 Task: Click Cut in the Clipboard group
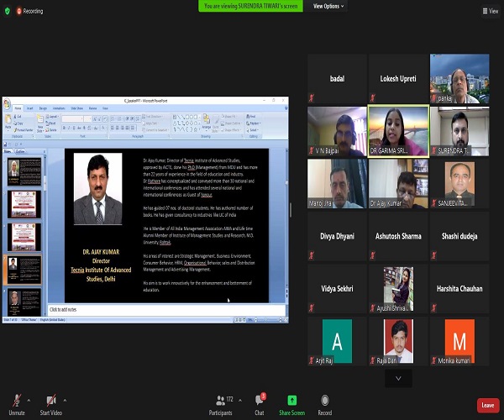[x=18, y=116]
